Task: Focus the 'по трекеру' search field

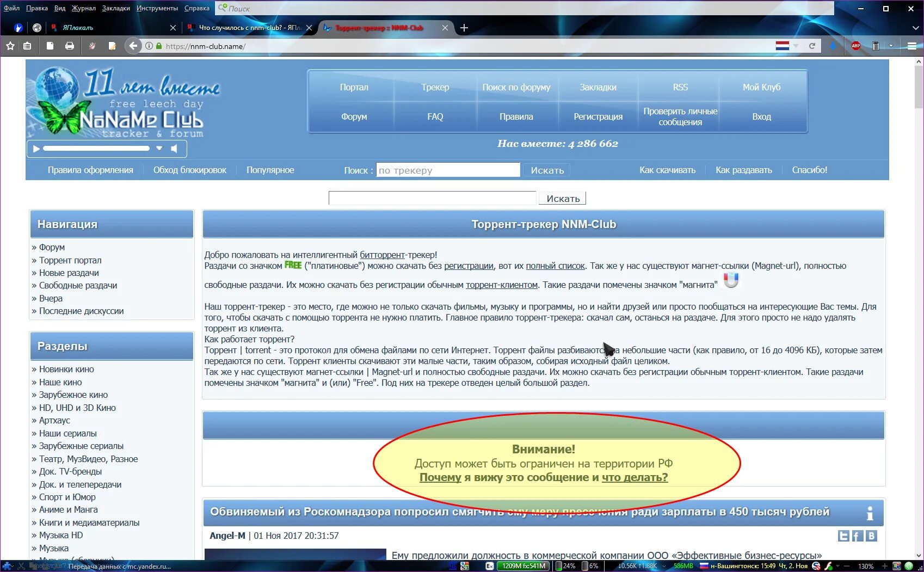Action: [x=448, y=170]
